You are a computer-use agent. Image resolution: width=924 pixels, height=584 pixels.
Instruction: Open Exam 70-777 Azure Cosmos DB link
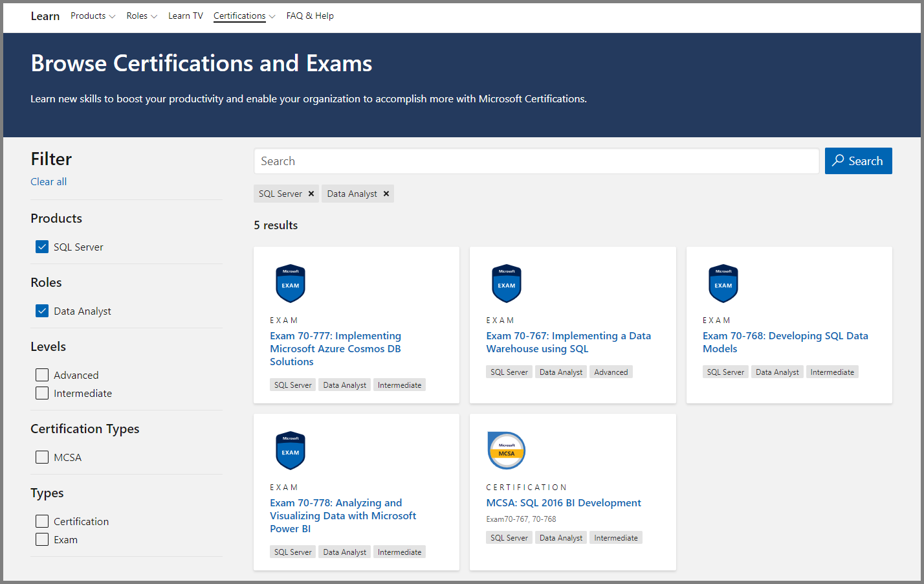(x=335, y=348)
